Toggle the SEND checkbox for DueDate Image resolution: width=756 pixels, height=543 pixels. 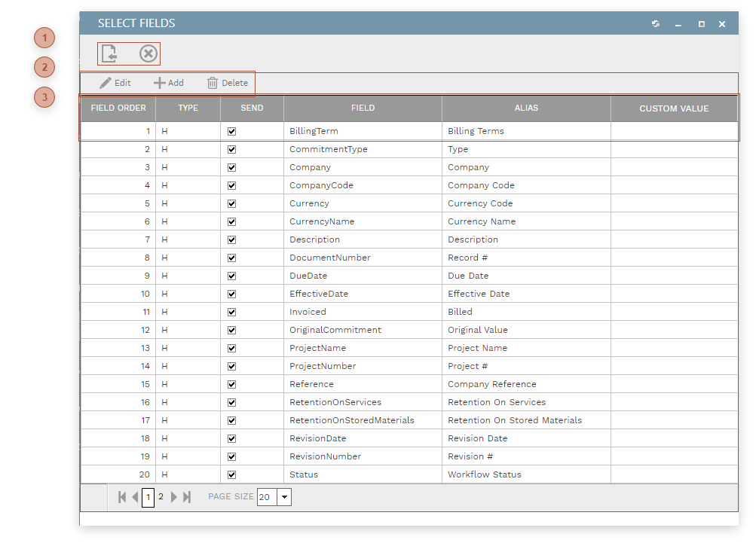click(231, 276)
